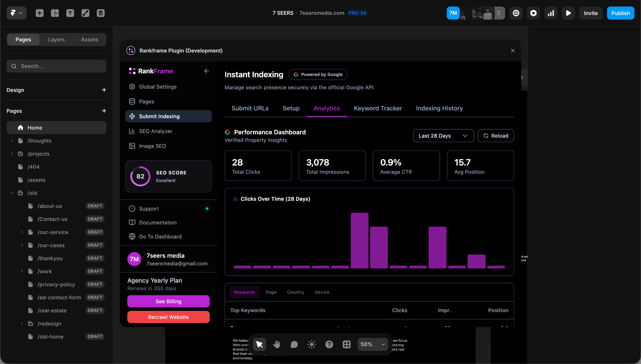Select the Vector path tool
Screen dimensions: 641x364
[86, 13]
